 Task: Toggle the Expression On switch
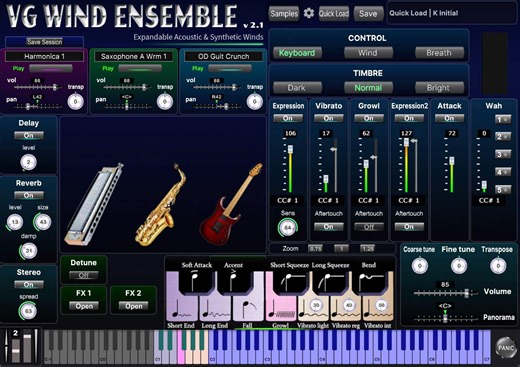click(288, 118)
